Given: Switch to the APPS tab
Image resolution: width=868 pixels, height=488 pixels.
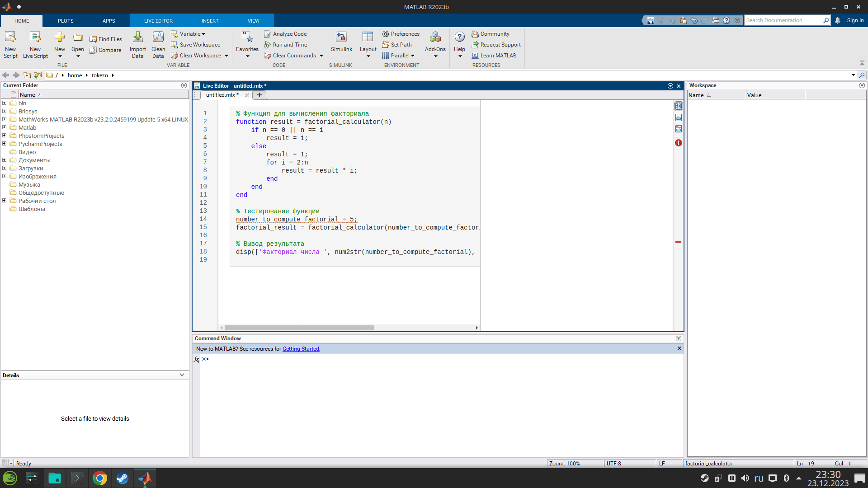Looking at the screenshot, I should pos(108,21).
